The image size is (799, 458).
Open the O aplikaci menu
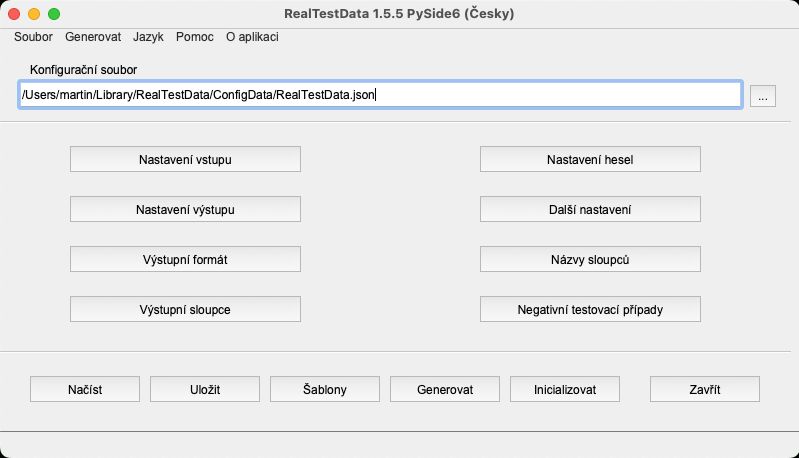point(252,37)
